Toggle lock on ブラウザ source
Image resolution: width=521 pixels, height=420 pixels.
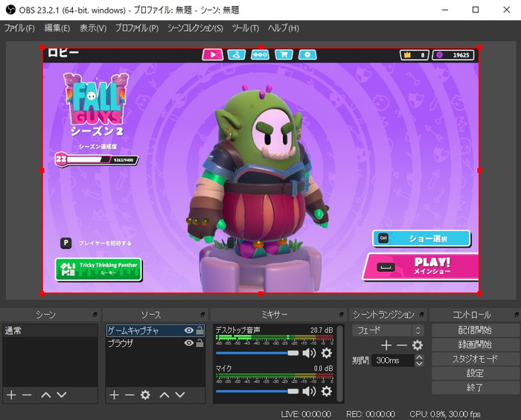[199, 343]
